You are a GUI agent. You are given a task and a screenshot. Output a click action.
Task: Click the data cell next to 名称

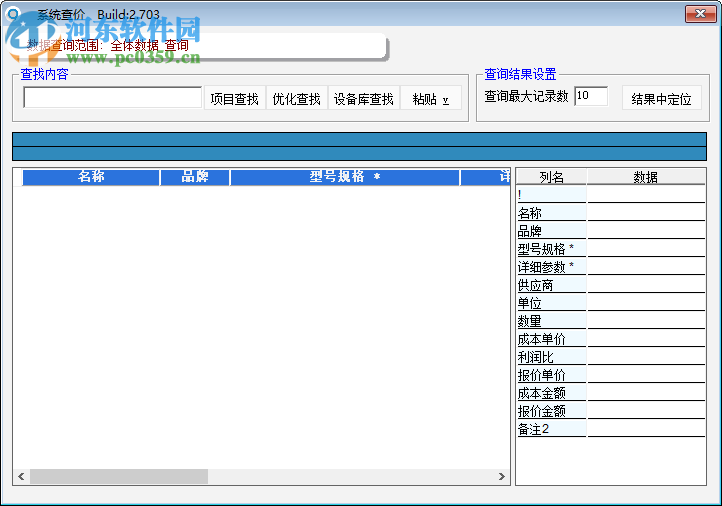pyautogui.click(x=646, y=213)
